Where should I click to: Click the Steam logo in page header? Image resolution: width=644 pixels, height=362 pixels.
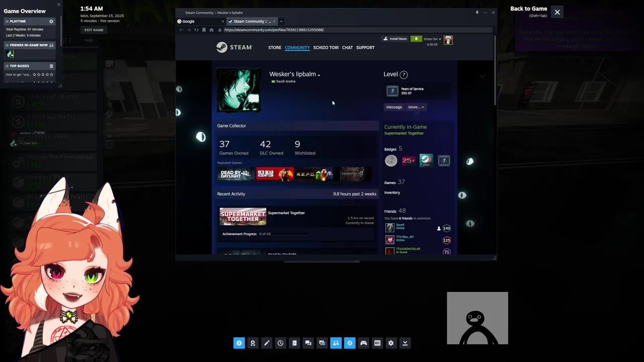click(234, 47)
